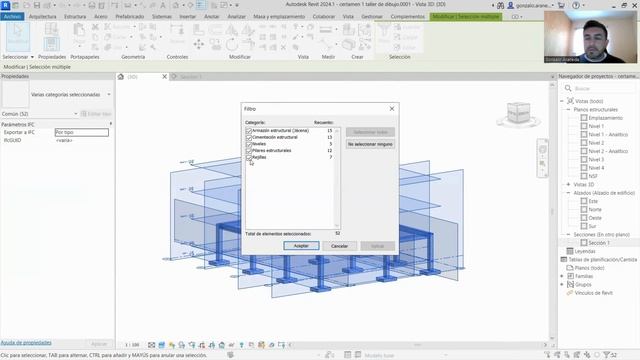Click the Exportar a IFC value field
Viewport: 640px width, 360px height.
click(x=82, y=132)
